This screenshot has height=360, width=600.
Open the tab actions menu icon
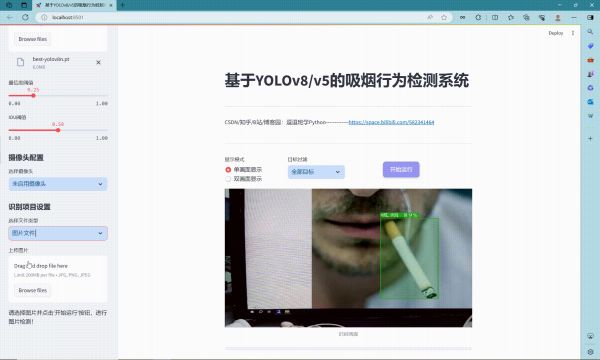click(24, 5)
